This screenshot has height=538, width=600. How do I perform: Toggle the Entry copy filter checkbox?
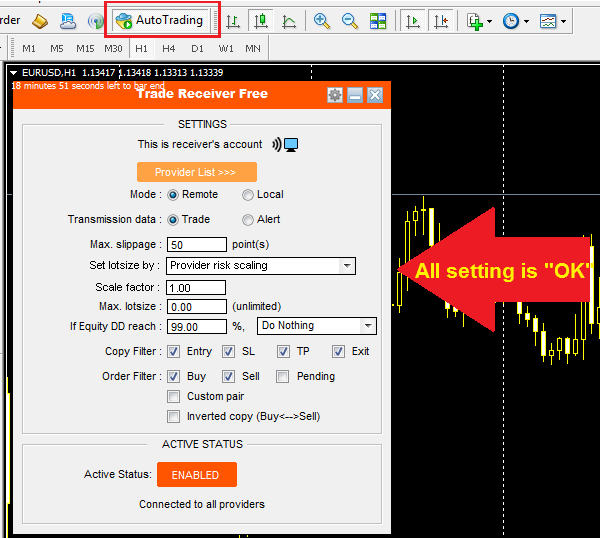point(173,352)
